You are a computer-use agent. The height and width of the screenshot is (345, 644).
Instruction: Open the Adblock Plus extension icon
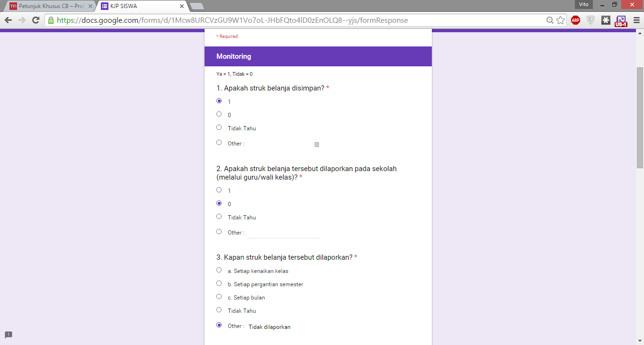575,20
